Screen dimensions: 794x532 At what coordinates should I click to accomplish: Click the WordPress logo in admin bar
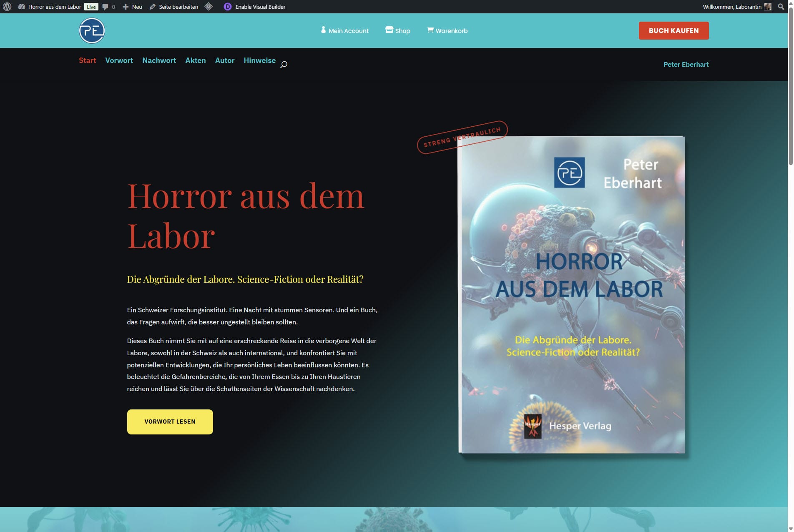pyautogui.click(x=7, y=7)
